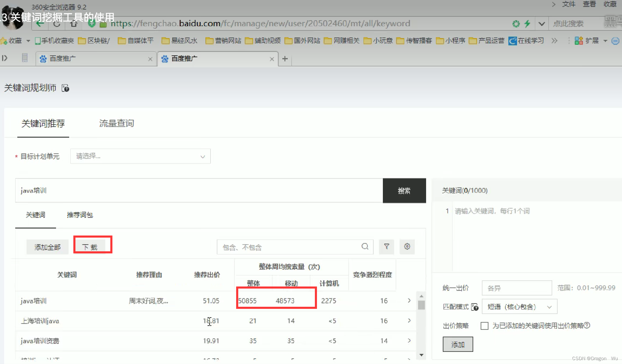The image size is (622, 364).
Task: Open the 传智播客 bookmark folder
Action: pos(414,41)
